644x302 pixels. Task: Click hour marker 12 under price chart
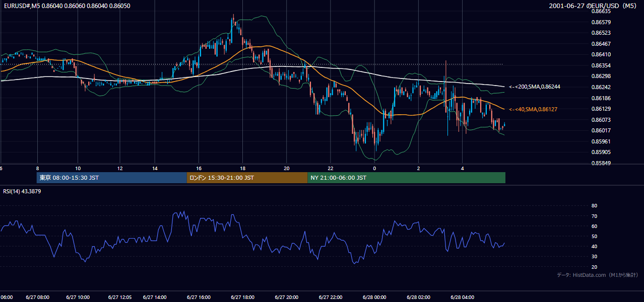pos(120,169)
